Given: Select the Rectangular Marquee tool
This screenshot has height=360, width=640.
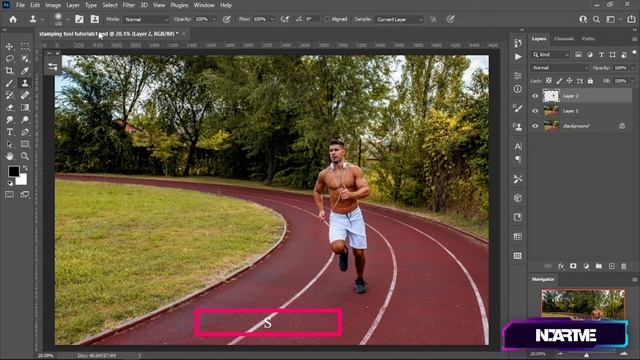Looking at the screenshot, I should pyautogui.click(x=25, y=47).
